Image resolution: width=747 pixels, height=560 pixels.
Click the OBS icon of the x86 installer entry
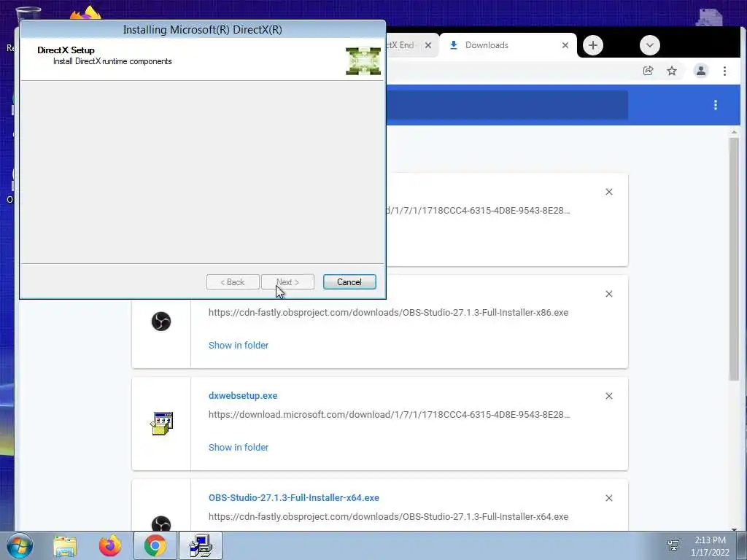point(161,322)
